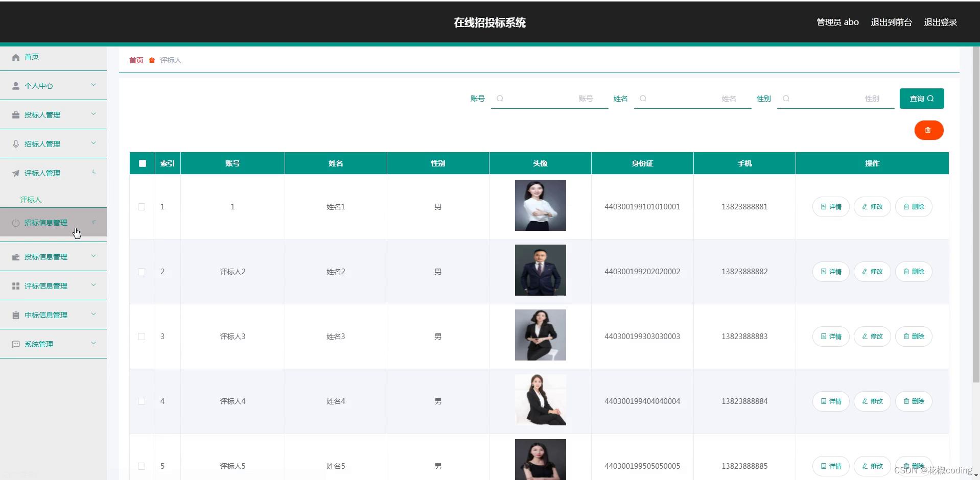The height and width of the screenshot is (480, 980).
Task: Click the grid icon beside 评标信息管理
Action: click(x=16, y=286)
